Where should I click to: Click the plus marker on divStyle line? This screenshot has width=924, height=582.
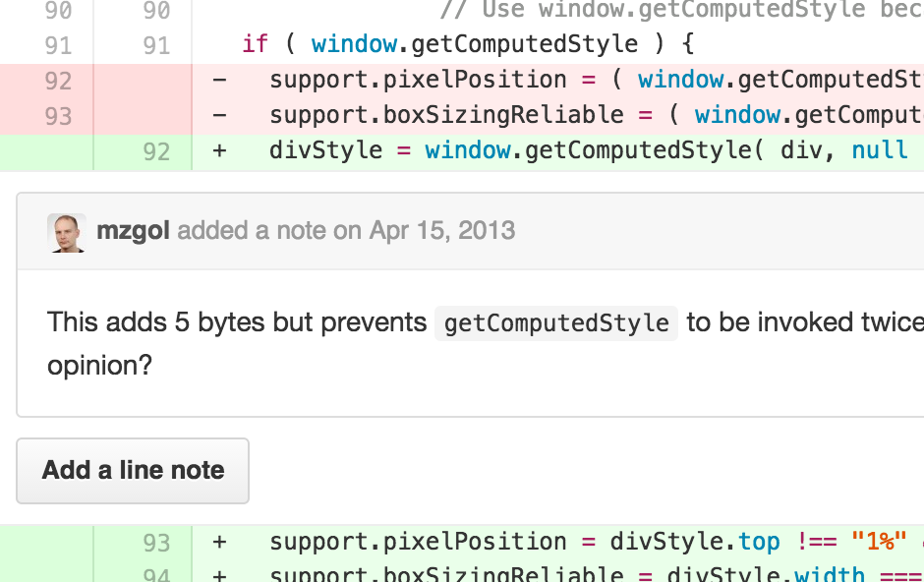pos(219,150)
